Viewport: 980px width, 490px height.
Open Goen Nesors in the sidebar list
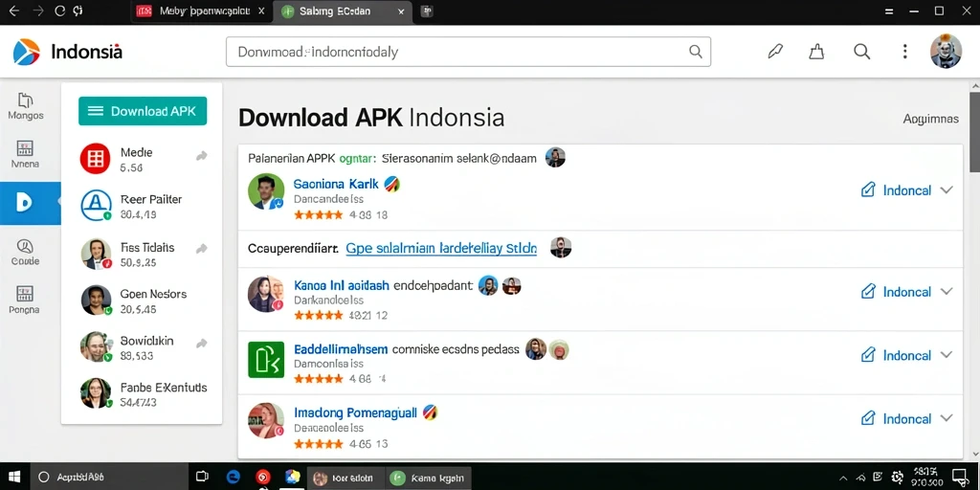coord(142,301)
